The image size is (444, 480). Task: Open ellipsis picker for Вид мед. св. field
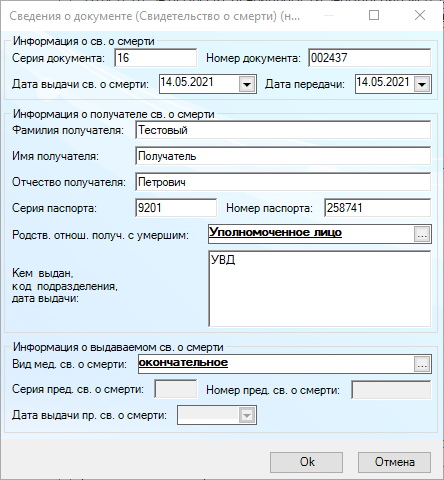coord(422,364)
